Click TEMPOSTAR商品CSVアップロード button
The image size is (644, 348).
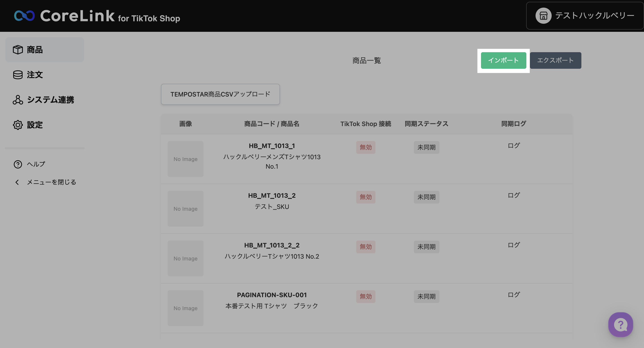pos(220,94)
